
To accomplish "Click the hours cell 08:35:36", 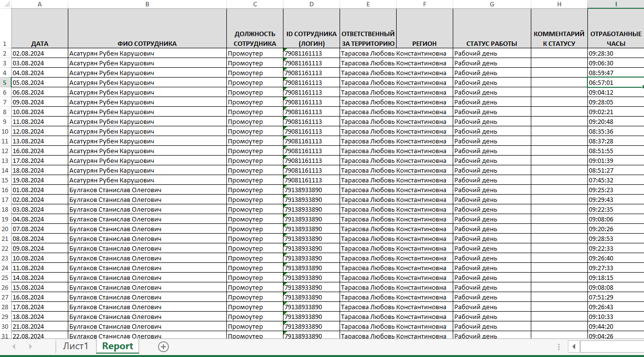I will 616,131.
